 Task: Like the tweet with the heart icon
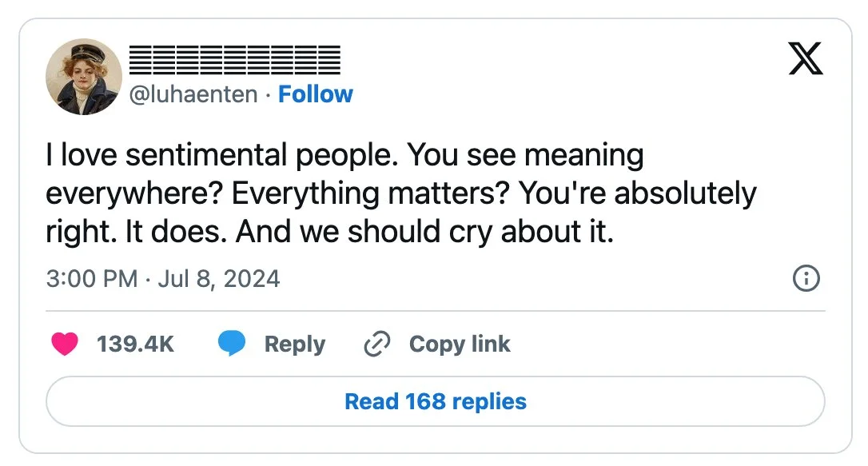pyautogui.click(x=65, y=344)
